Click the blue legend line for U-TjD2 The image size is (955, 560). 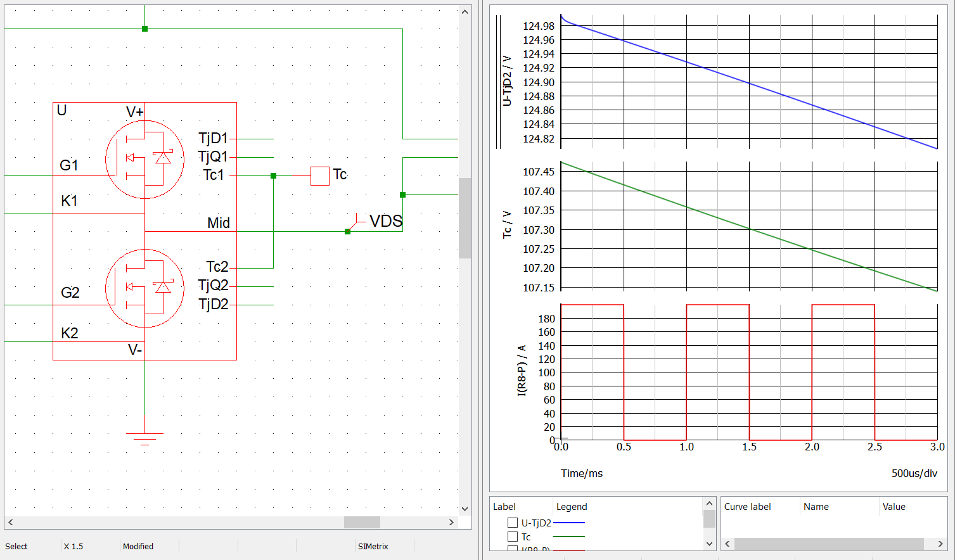pyautogui.click(x=569, y=523)
